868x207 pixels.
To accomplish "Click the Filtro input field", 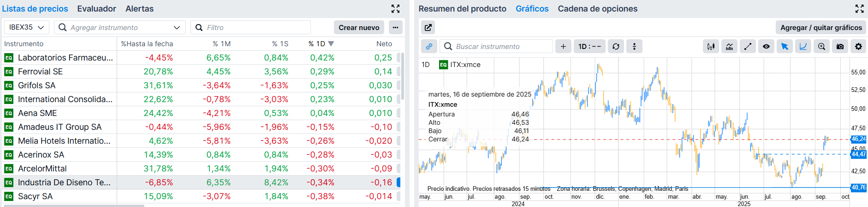I will point(251,27).
